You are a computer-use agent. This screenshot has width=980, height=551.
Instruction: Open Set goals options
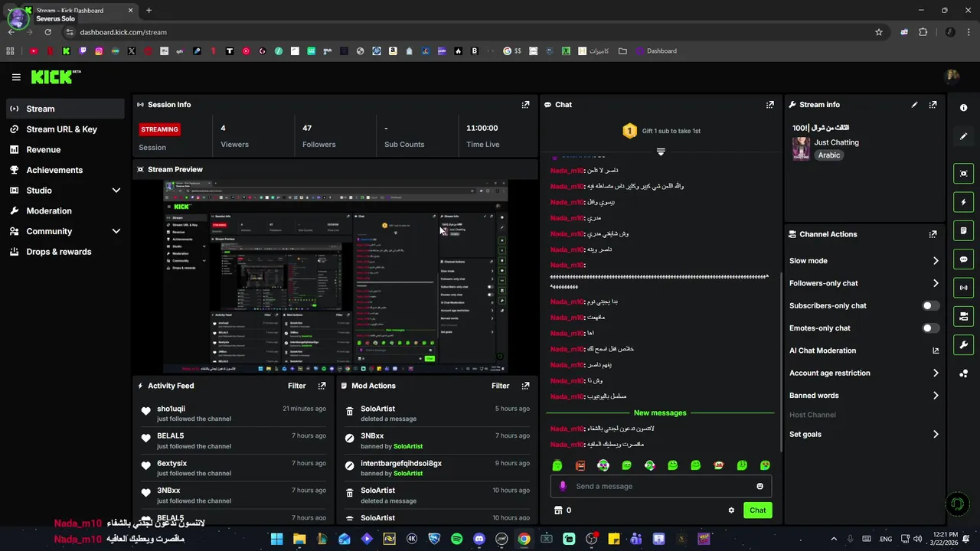tap(864, 435)
